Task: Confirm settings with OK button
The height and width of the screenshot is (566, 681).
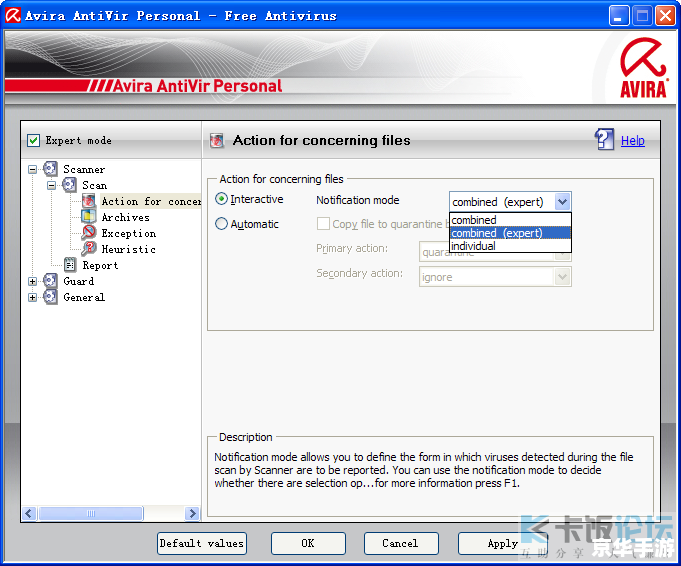Action: click(308, 543)
